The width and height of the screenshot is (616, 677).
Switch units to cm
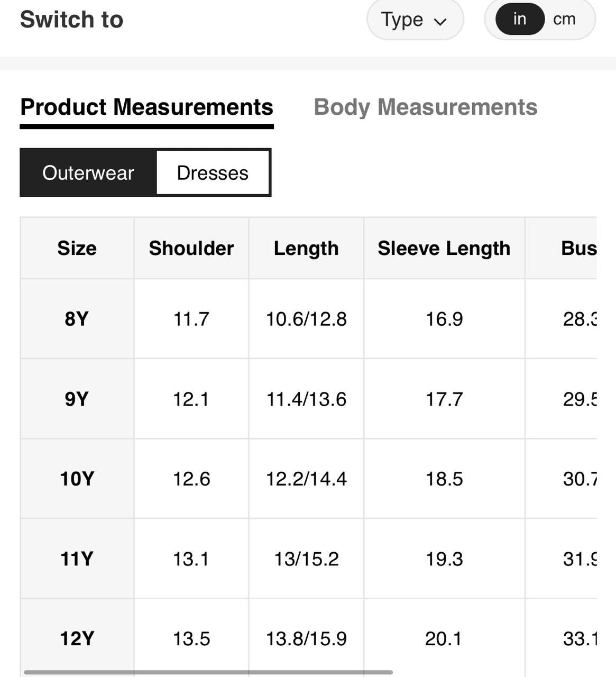(x=564, y=19)
